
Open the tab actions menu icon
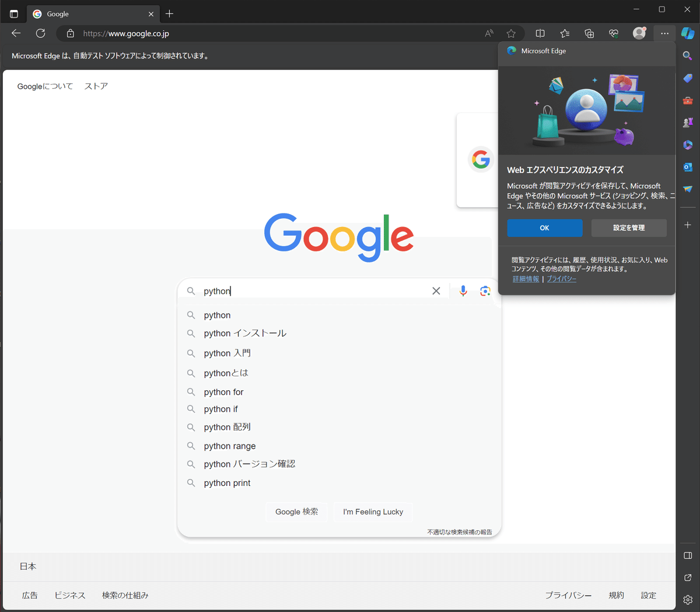[x=14, y=13]
